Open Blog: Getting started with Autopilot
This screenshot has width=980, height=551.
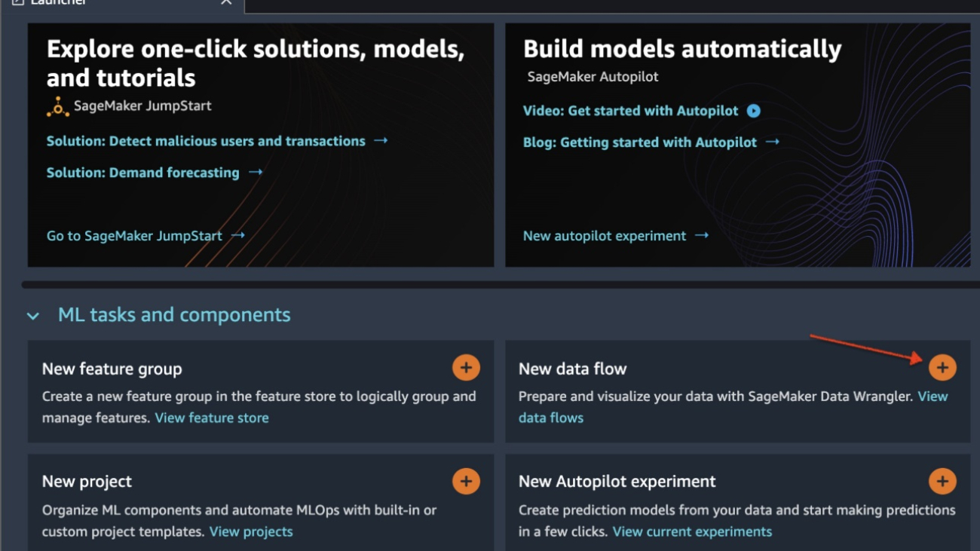651,142
